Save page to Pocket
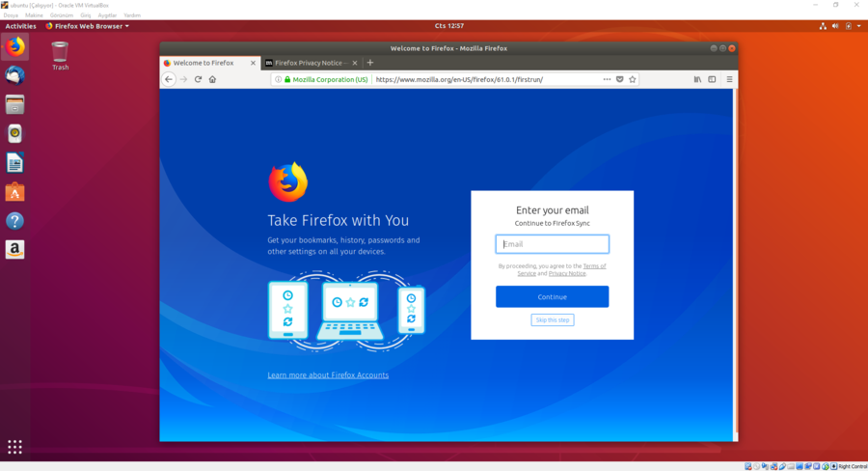The height and width of the screenshot is (471, 868). pos(619,79)
